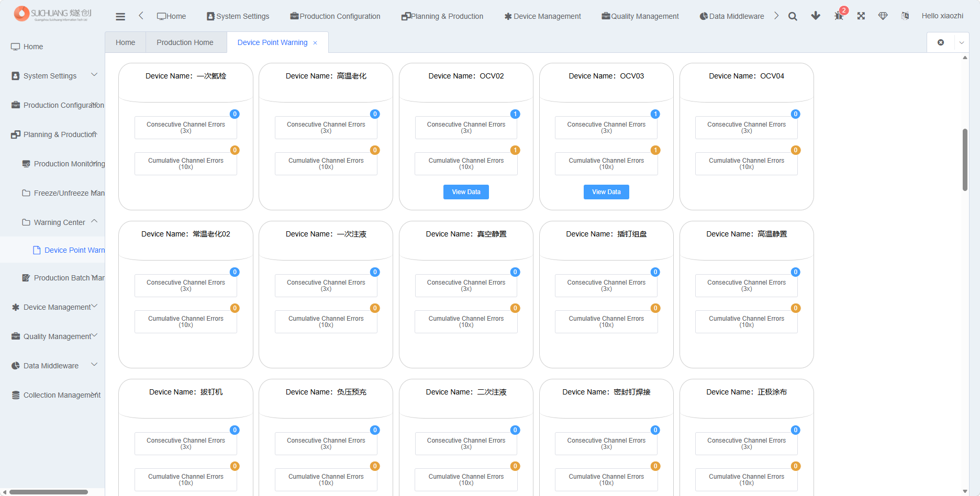Open System Settings top menu
980x496 pixels.
pyautogui.click(x=238, y=16)
